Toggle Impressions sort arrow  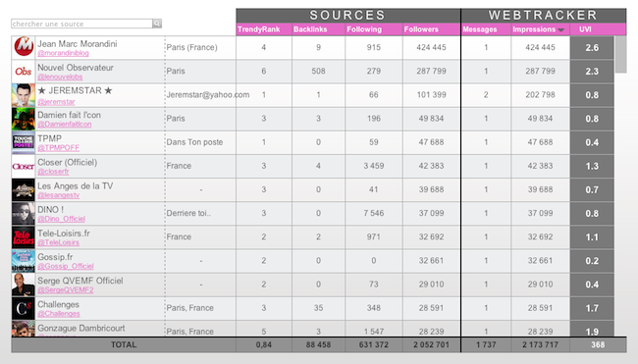(x=561, y=29)
